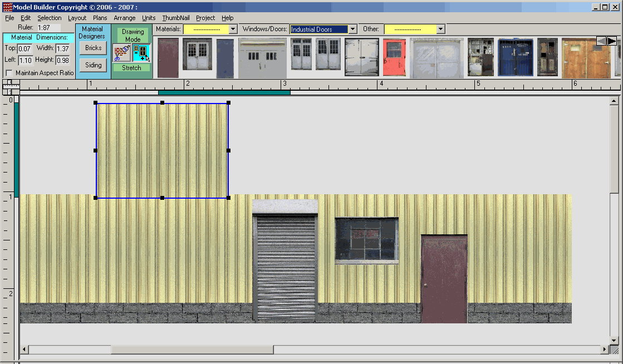Choose the wooden brown door thumbnail
This screenshot has height=364, width=623.
[x=586, y=58]
